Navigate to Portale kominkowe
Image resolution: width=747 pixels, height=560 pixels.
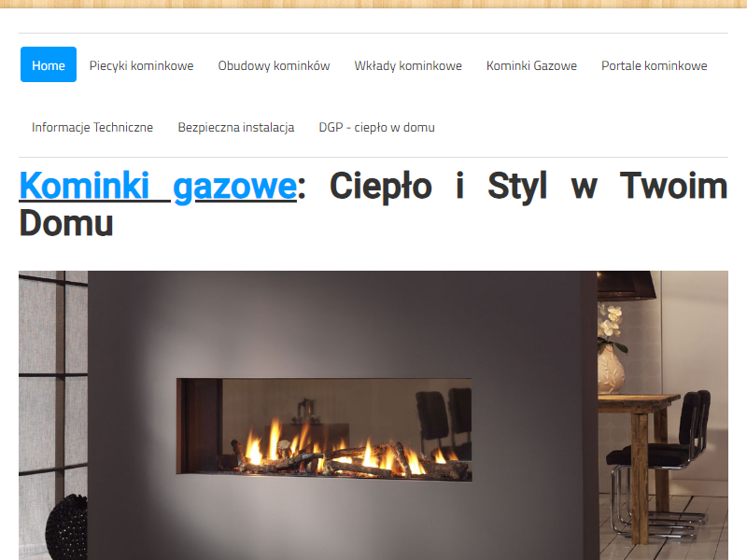coord(655,65)
